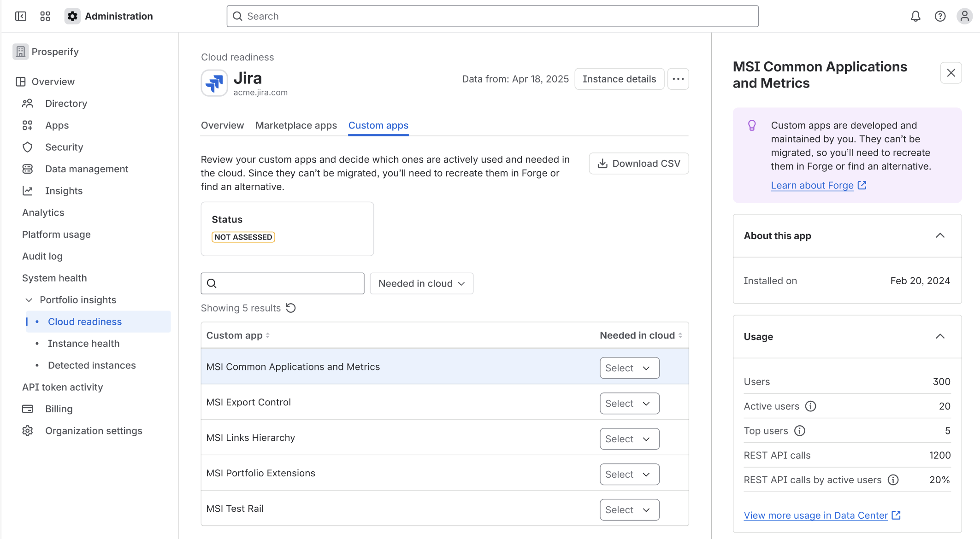980x539 pixels.
Task: Show the Active users info tooltip
Action: (x=811, y=406)
